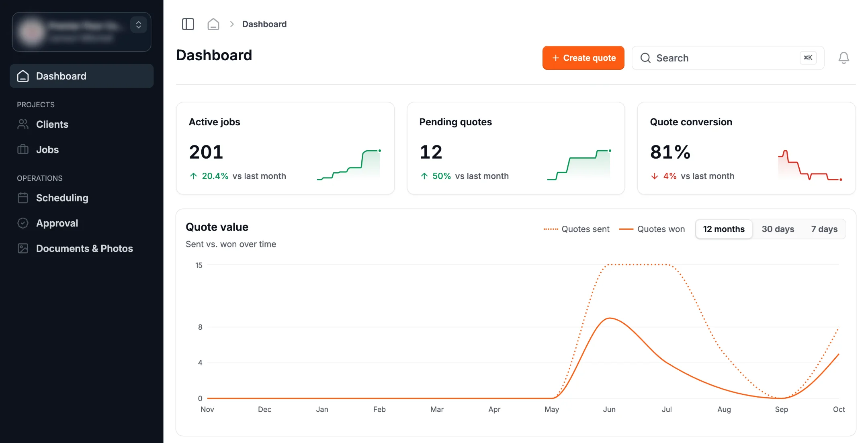Click the Active jobs sparkline chart

(x=349, y=165)
